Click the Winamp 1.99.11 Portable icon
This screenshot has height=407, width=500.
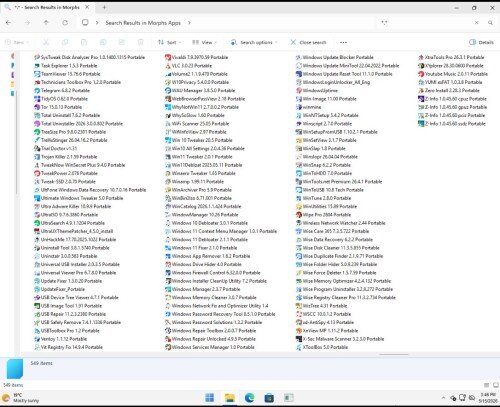click(168, 182)
